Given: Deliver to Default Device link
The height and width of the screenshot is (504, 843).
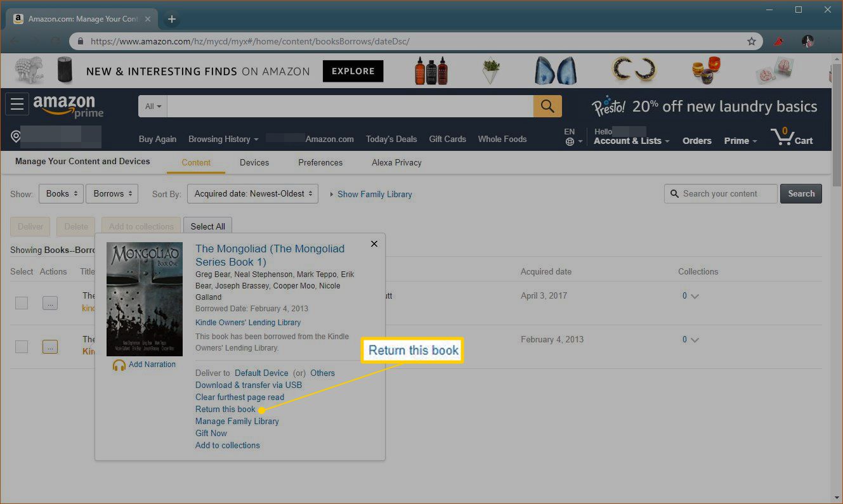Looking at the screenshot, I should pyautogui.click(x=261, y=373).
